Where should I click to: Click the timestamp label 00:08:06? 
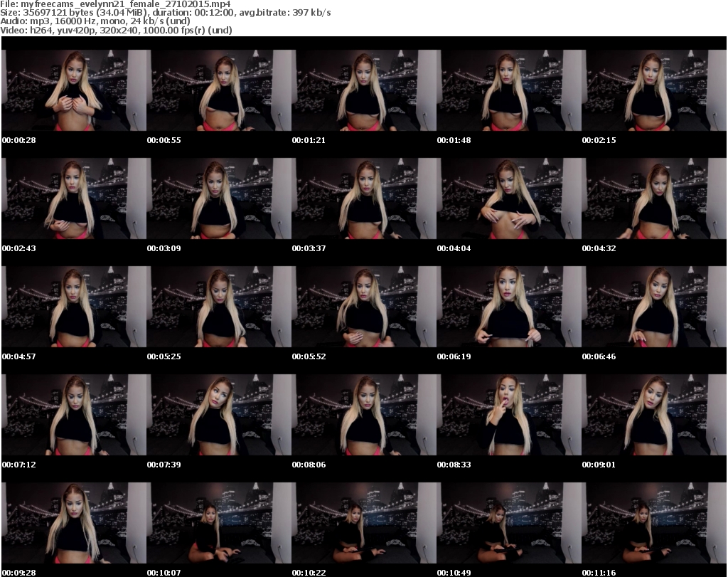(x=309, y=465)
